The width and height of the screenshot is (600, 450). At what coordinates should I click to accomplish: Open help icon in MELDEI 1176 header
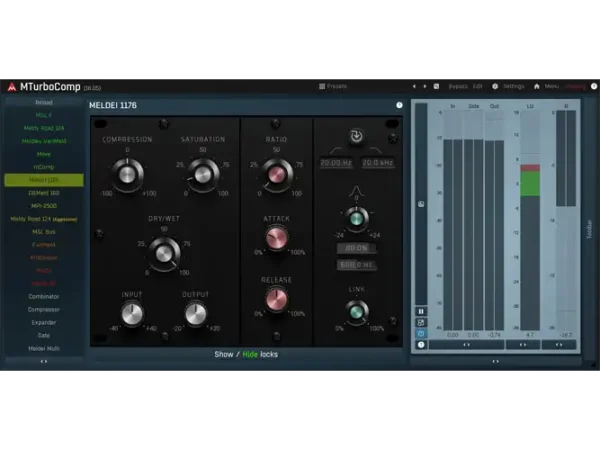pyautogui.click(x=399, y=105)
